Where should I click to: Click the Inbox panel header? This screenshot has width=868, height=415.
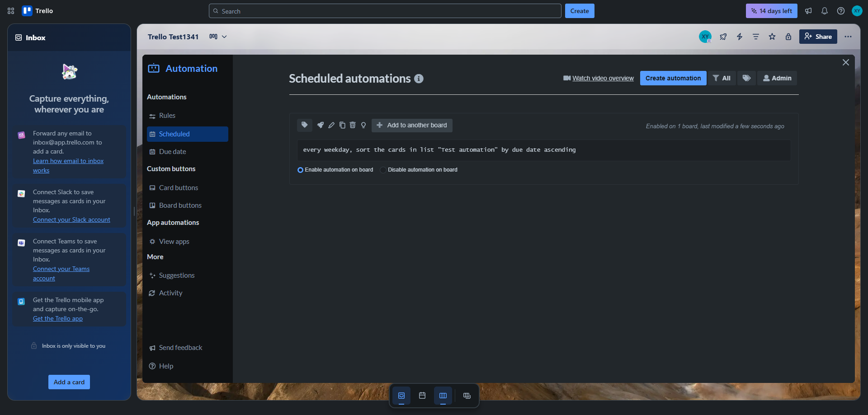tap(69, 37)
